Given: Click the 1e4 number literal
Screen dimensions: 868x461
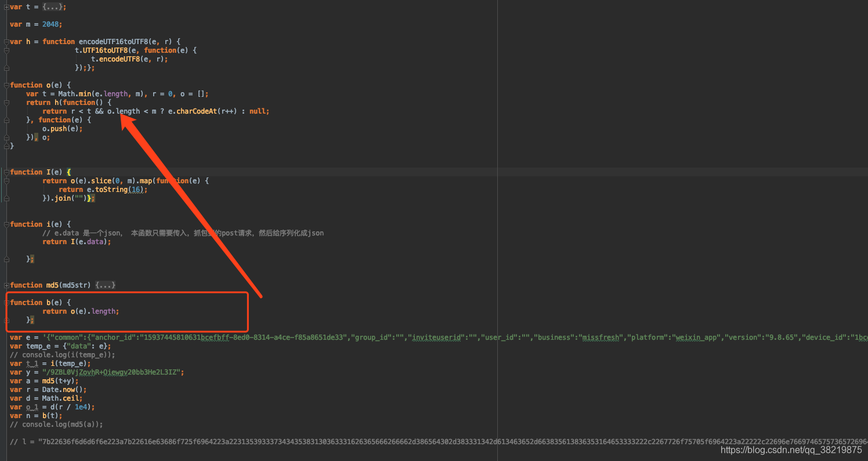Looking at the screenshot, I should [x=80, y=407].
